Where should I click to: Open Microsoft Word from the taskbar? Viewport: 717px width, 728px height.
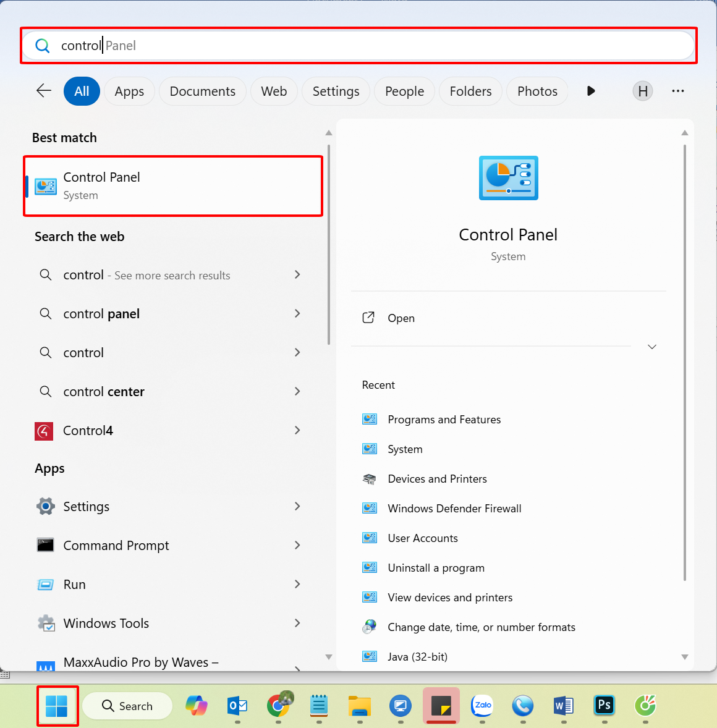click(563, 705)
